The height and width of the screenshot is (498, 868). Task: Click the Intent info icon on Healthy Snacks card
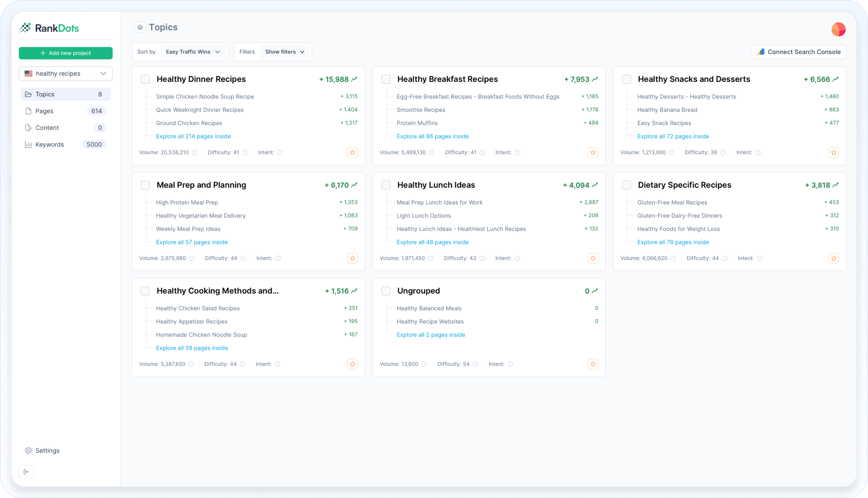pos(758,152)
